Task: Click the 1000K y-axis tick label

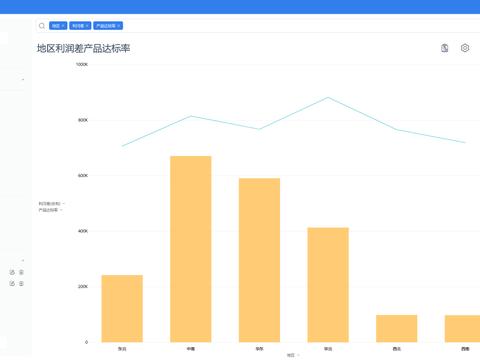Action: [x=82, y=64]
